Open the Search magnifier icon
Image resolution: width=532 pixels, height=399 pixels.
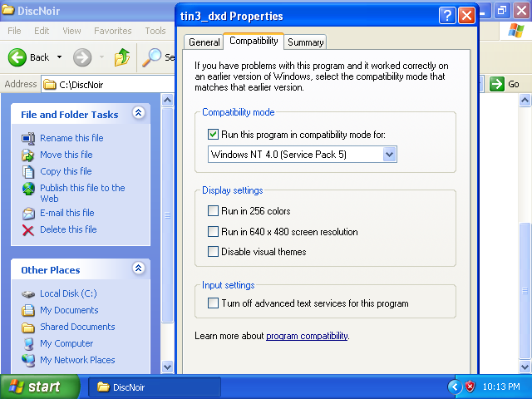(x=151, y=57)
